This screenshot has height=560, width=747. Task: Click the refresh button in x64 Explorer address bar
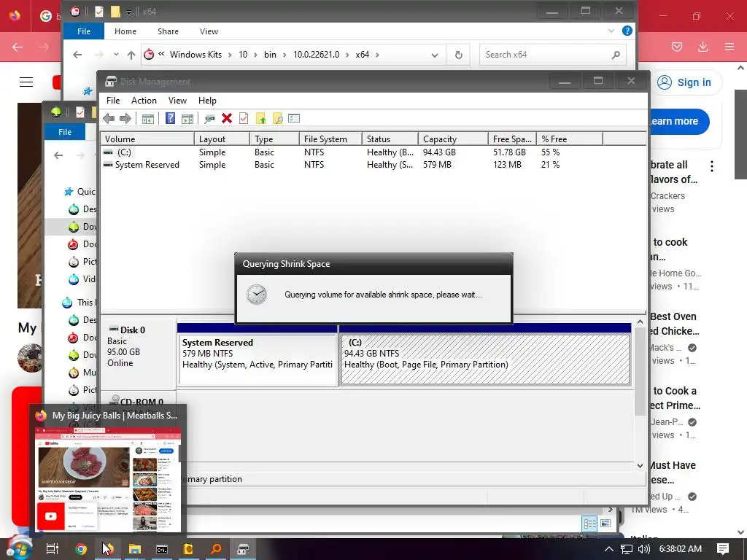click(x=458, y=55)
